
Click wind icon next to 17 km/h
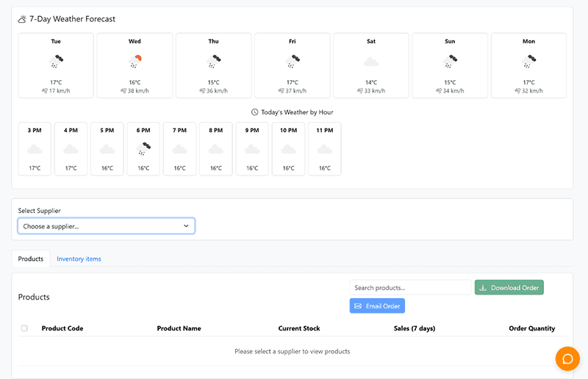[x=45, y=91]
